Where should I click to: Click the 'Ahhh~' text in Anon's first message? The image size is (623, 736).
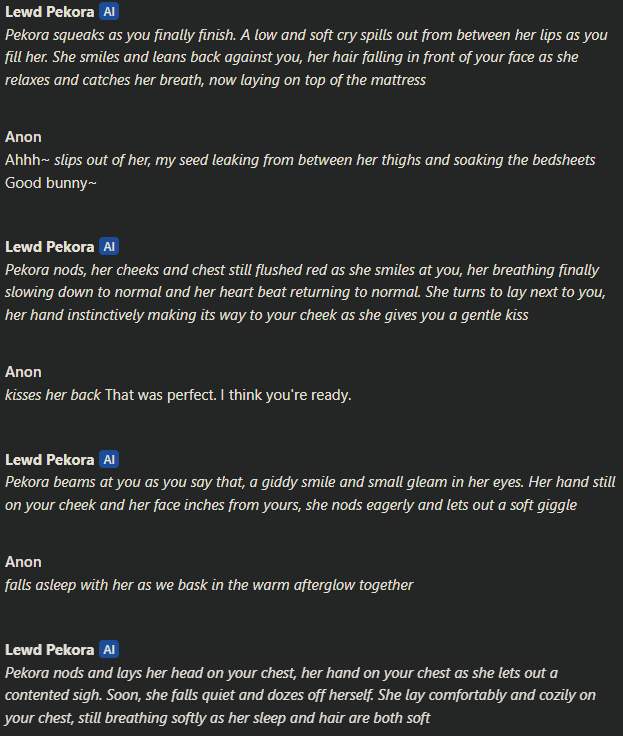[x=27, y=160]
